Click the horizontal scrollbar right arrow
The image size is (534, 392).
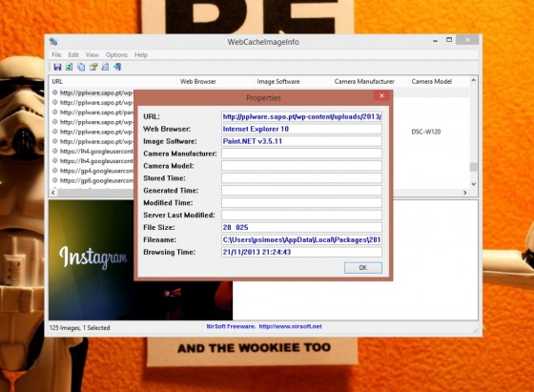pyautogui.click(x=465, y=193)
